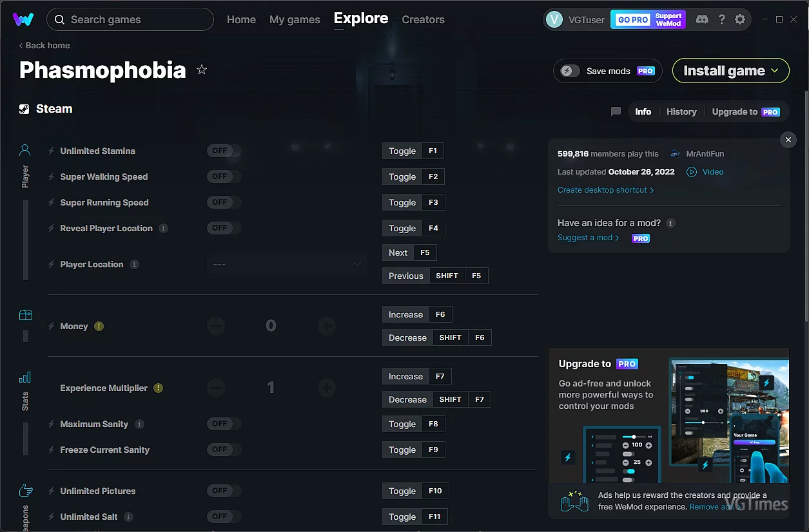This screenshot has width=809, height=532.
Task: Toggle Unlimited Salt switch
Action: pos(224,517)
